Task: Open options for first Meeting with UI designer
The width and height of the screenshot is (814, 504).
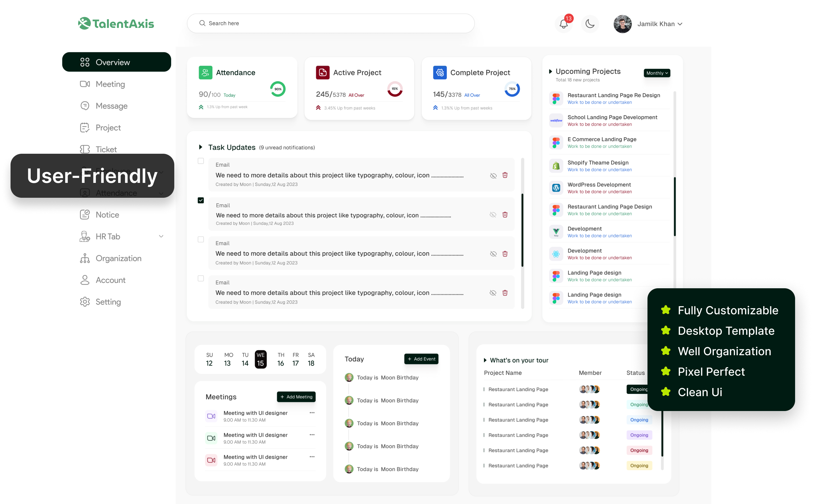Action: (312, 413)
